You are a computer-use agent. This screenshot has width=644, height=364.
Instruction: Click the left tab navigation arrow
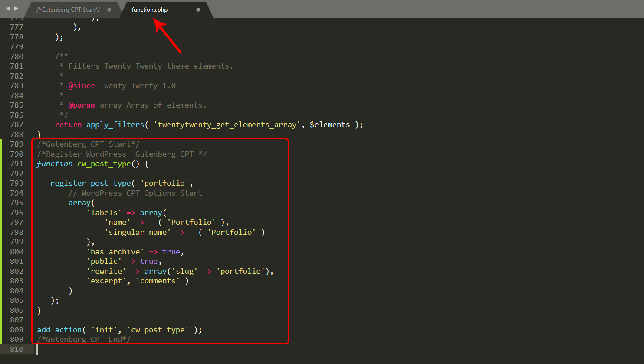coord(8,8)
